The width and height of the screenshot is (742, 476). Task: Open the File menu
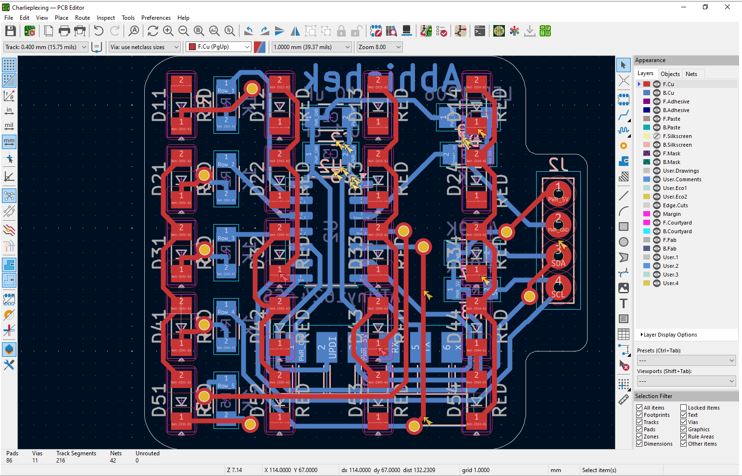pyautogui.click(x=9, y=18)
